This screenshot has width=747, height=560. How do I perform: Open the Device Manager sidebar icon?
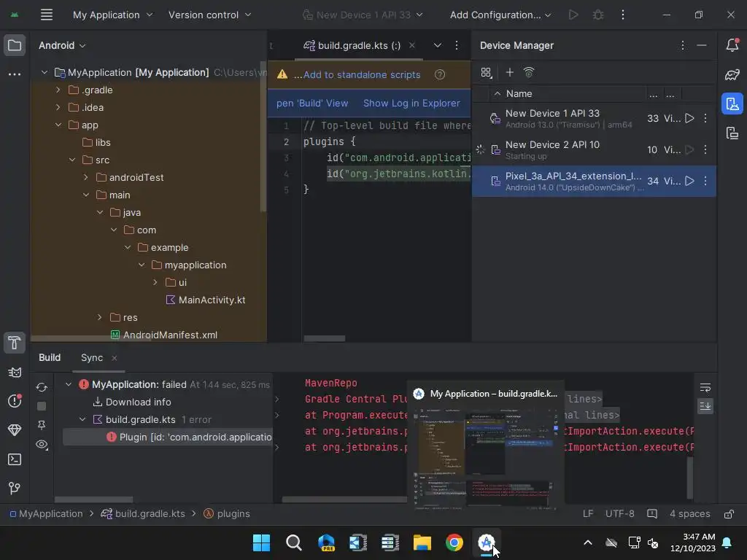click(732, 104)
